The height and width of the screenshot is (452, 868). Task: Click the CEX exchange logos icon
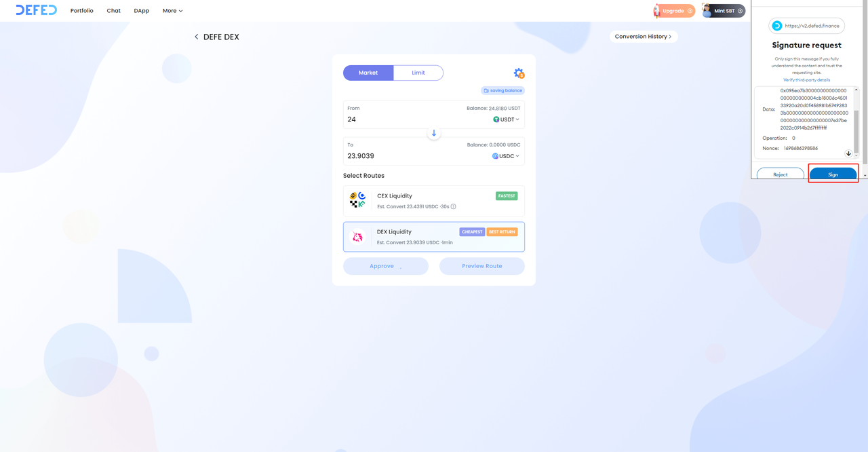pos(357,200)
